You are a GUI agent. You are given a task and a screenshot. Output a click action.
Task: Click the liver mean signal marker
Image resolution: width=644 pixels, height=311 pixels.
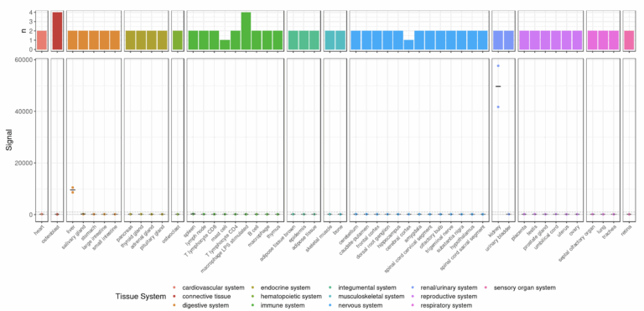73,189
